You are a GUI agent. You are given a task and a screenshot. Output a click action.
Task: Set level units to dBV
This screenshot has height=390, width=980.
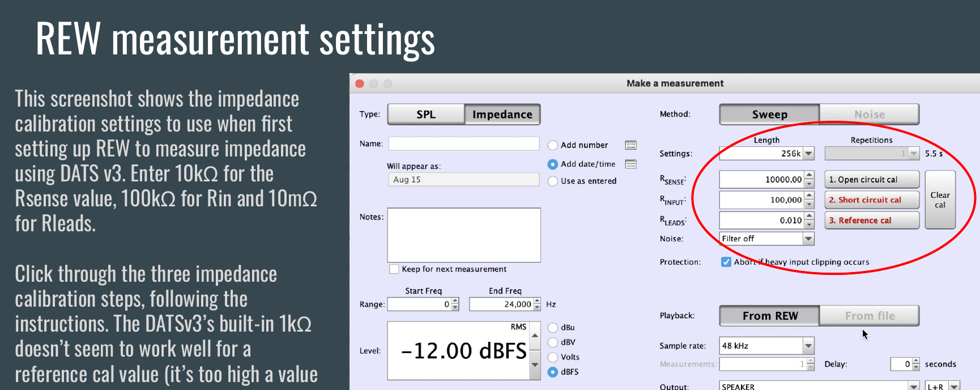[x=553, y=342]
